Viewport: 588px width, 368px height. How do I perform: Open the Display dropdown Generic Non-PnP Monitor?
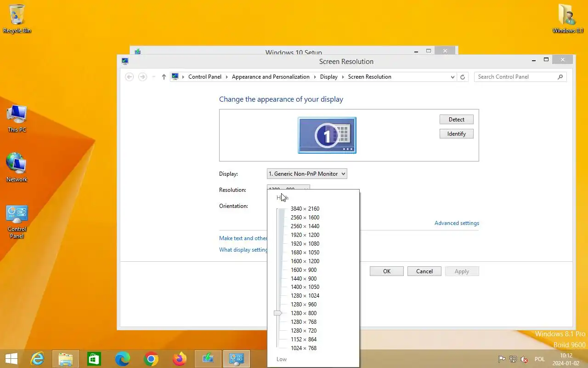[307, 174]
